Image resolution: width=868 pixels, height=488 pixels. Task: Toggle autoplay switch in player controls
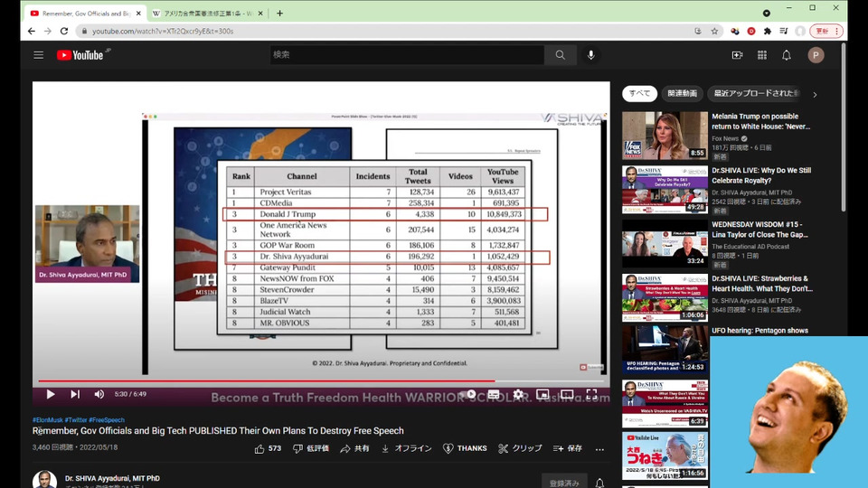click(x=469, y=394)
